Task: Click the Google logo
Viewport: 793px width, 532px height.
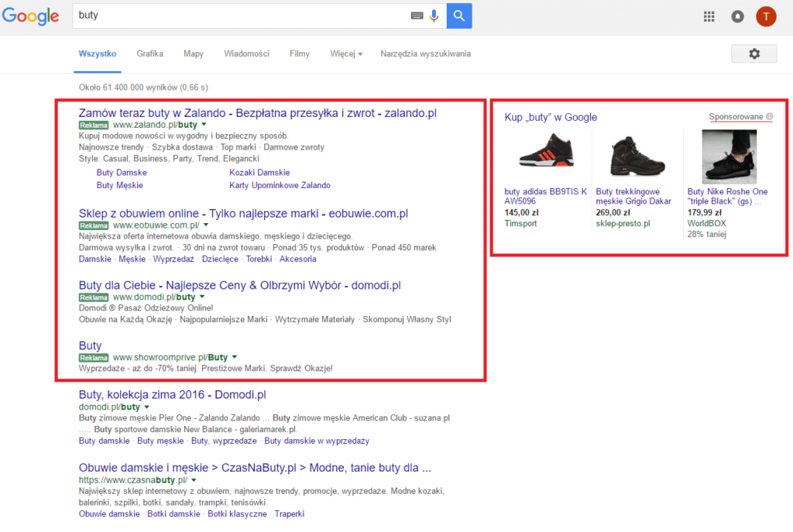Action: click(x=31, y=16)
